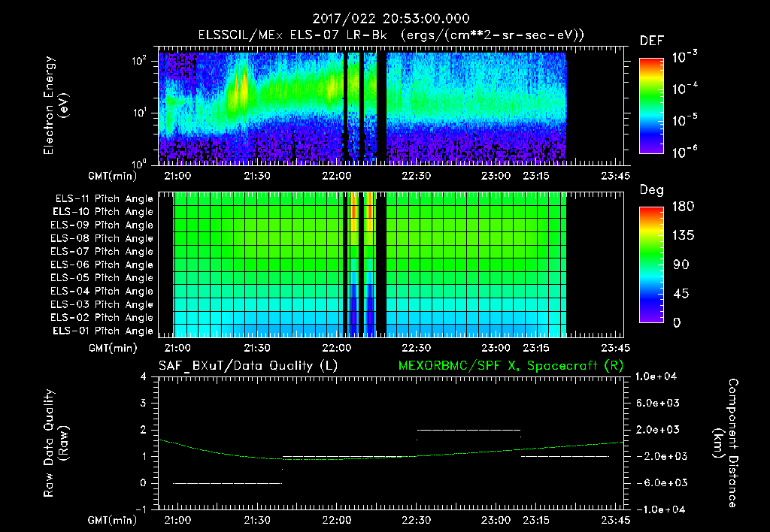Click the 1.0e+04 right axis value

coord(656,376)
